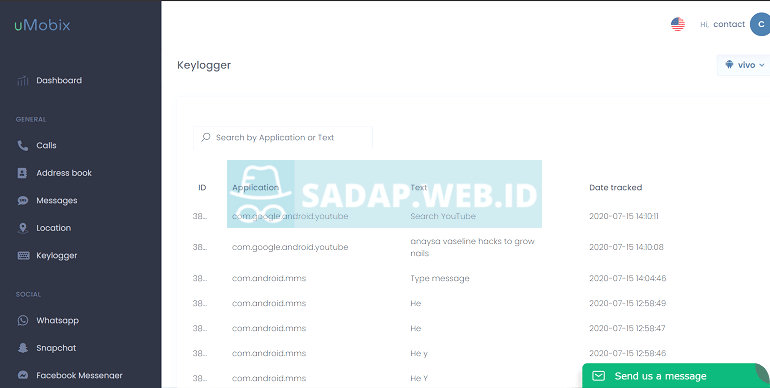This screenshot has width=770, height=388.
Task: Click the Dashboard bar chart icon
Action: click(23, 81)
